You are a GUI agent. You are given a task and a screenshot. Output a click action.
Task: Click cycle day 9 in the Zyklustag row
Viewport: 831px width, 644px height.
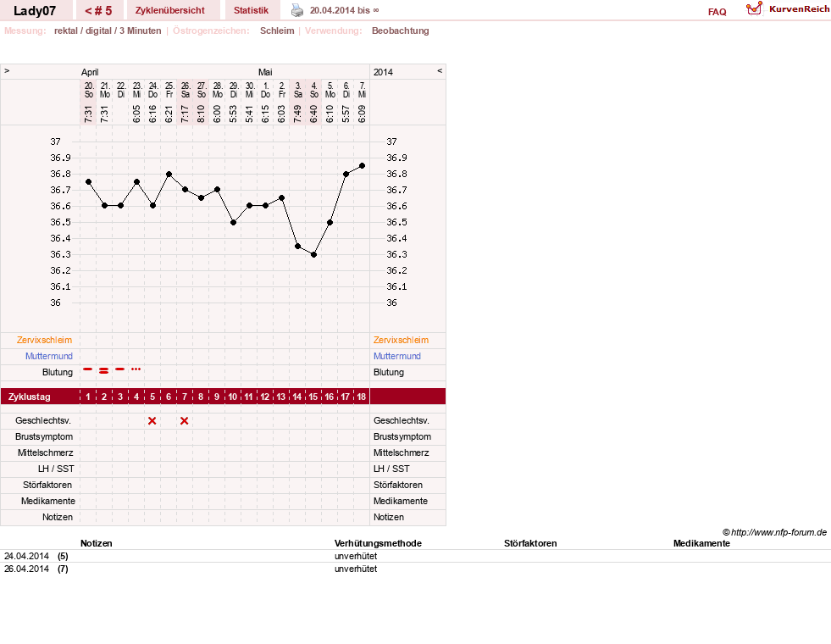coord(217,397)
